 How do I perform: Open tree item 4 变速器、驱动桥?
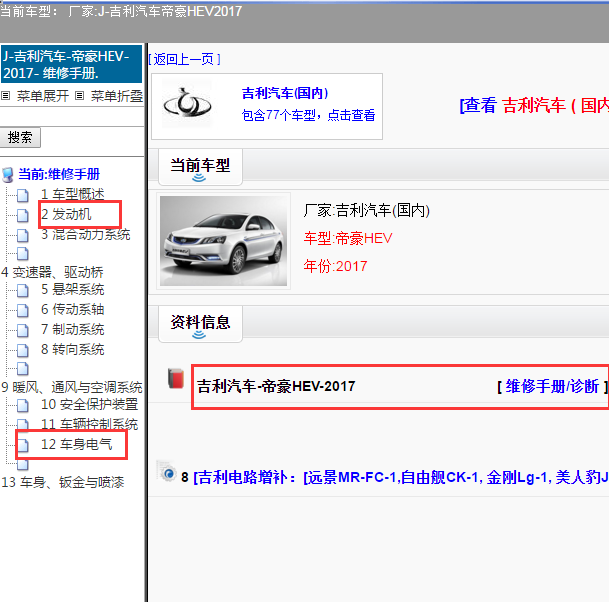(x=52, y=272)
